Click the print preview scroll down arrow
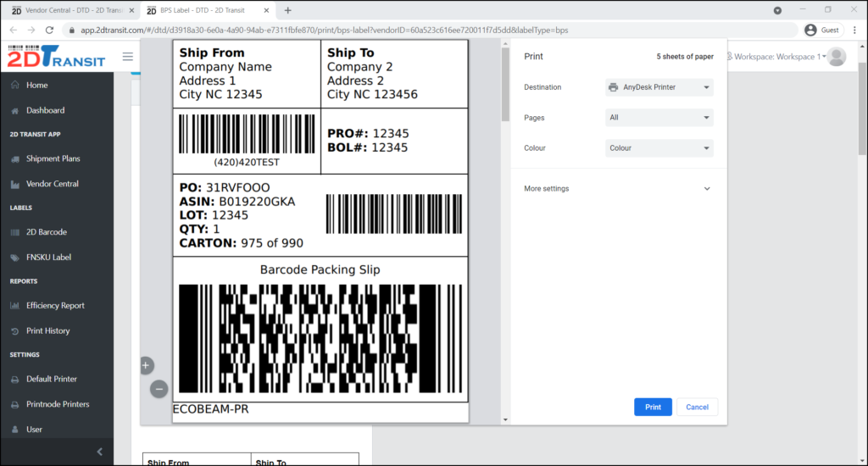Viewport: 868px width, 466px height. pyautogui.click(x=505, y=420)
